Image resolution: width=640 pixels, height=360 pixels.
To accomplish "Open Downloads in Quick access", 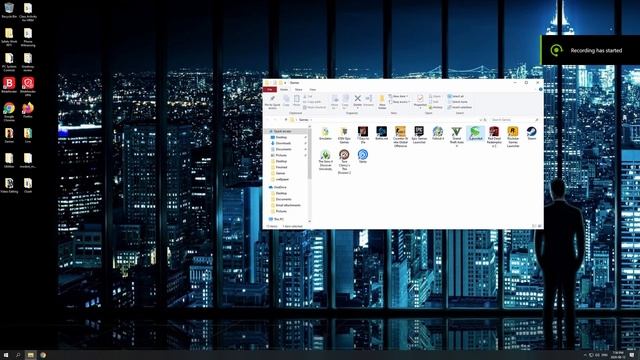I will click(x=283, y=143).
